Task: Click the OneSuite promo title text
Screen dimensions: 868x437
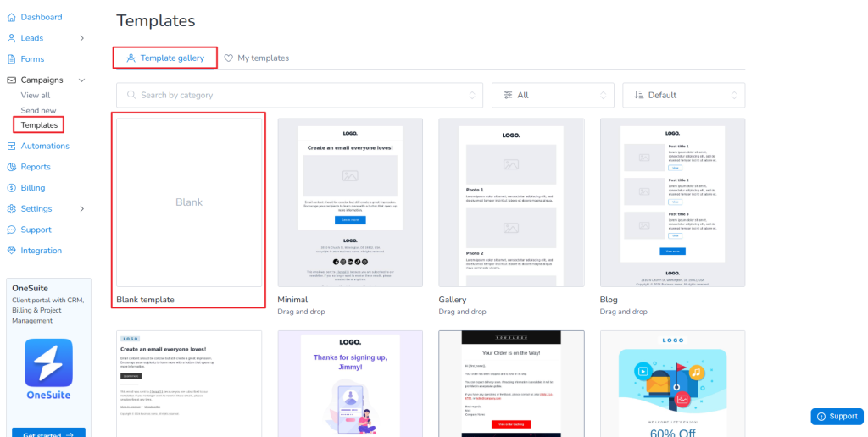Action: pos(30,288)
